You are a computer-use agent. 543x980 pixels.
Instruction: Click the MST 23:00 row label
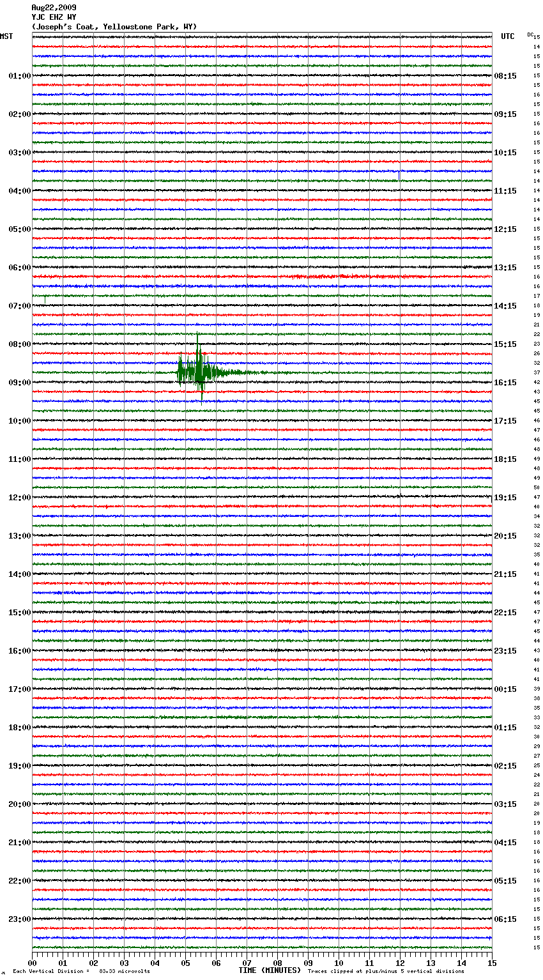(x=20, y=919)
